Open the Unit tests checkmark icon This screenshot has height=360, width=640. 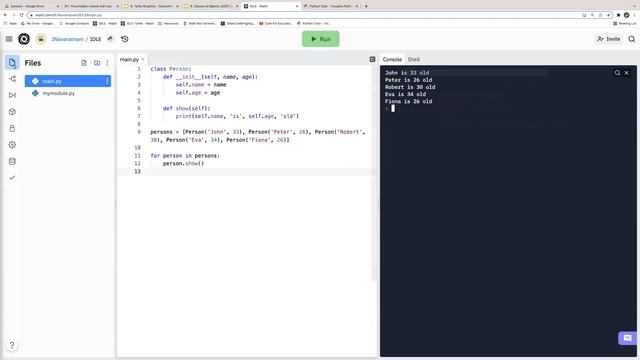pos(12,178)
